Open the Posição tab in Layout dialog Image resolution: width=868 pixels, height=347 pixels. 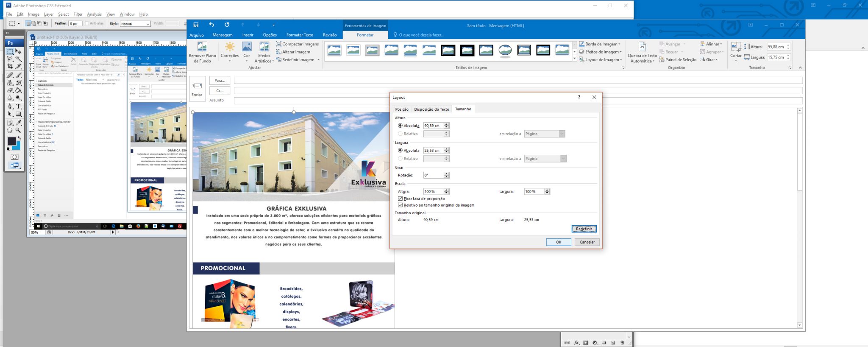coord(402,109)
